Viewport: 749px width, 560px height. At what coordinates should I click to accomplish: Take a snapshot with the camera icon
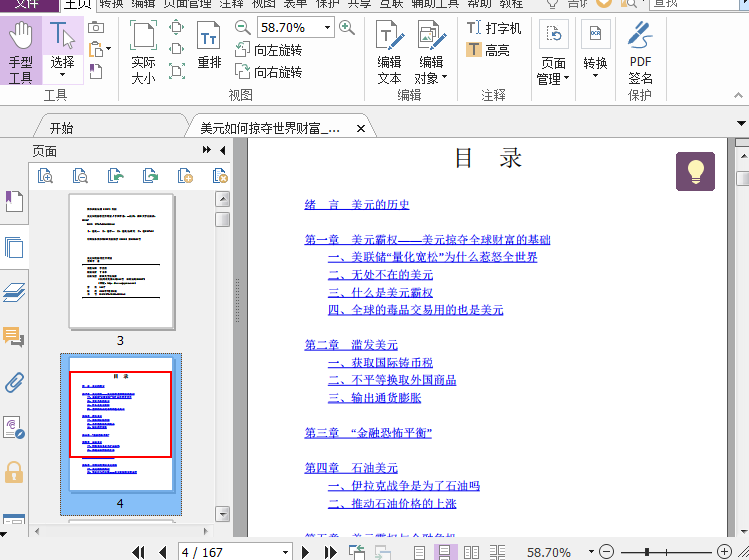point(96,27)
